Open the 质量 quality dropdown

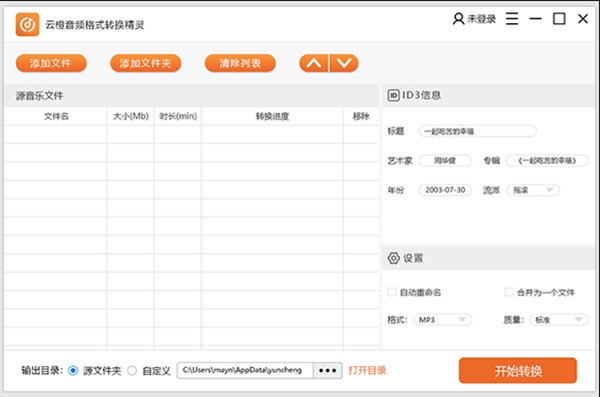coord(559,320)
